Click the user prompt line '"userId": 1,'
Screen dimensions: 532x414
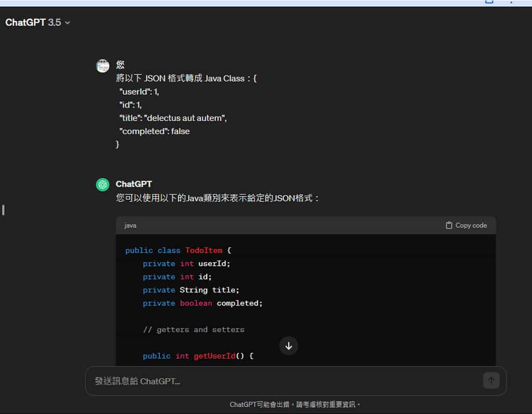tap(139, 92)
